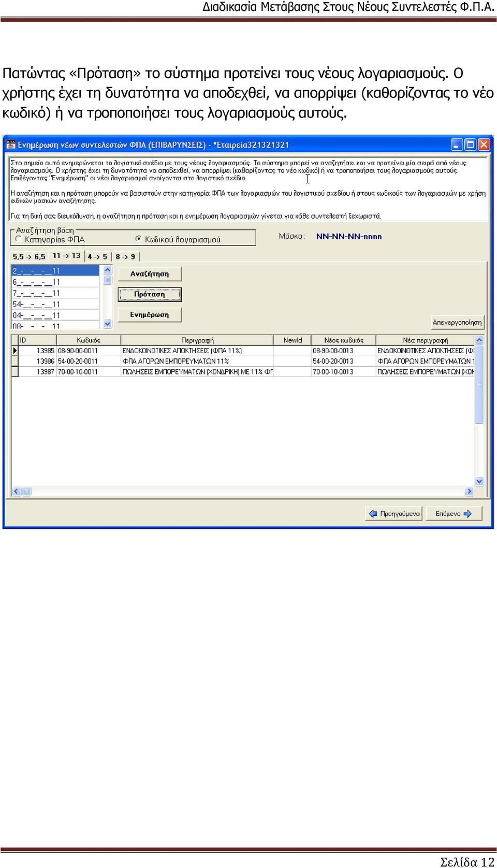
Task: Click the mask list scroll-down arrow
Action: pos(108,324)
